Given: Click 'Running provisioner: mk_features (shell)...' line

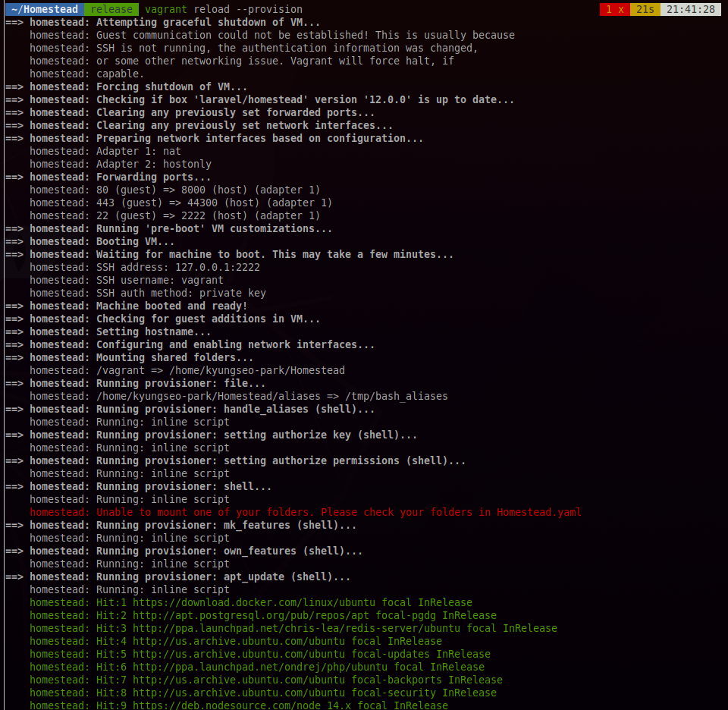Looking at the screenshot, I should pos(181,526).
